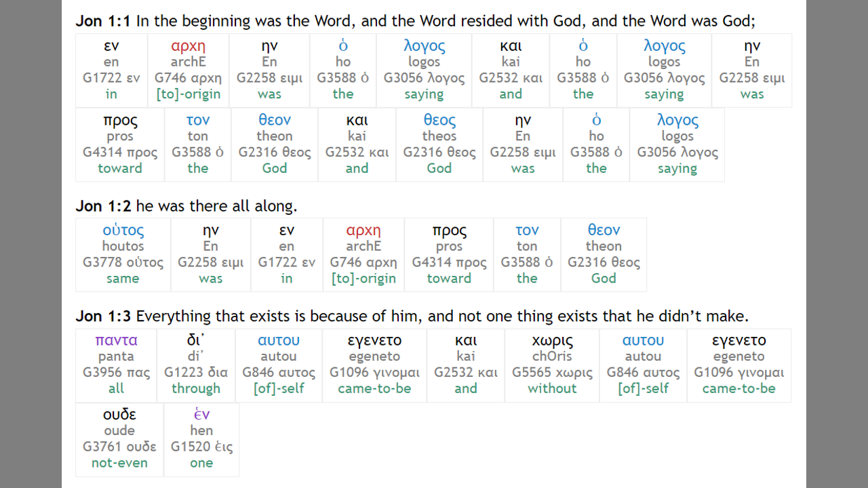Open Strong's entry G5565 χωρις
The image size is (868, 488).
coord(552,372)
